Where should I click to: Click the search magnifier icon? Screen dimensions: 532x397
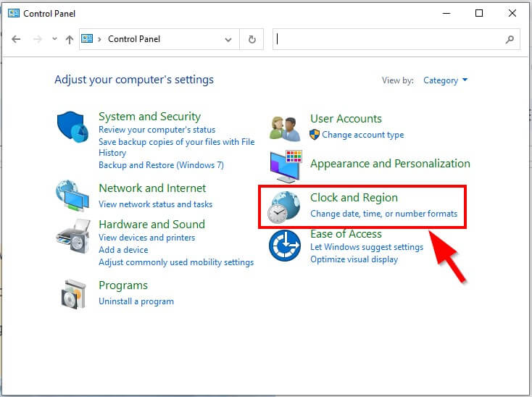[x=510, y=39]
